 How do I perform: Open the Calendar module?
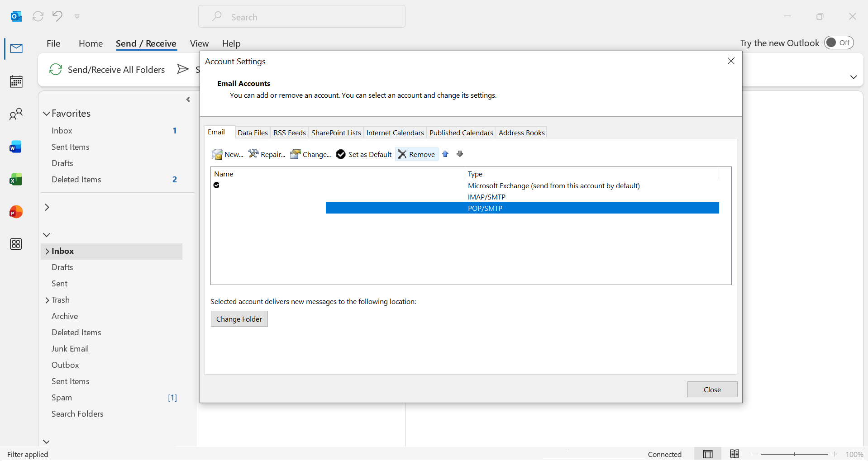(x=16, y=81)
